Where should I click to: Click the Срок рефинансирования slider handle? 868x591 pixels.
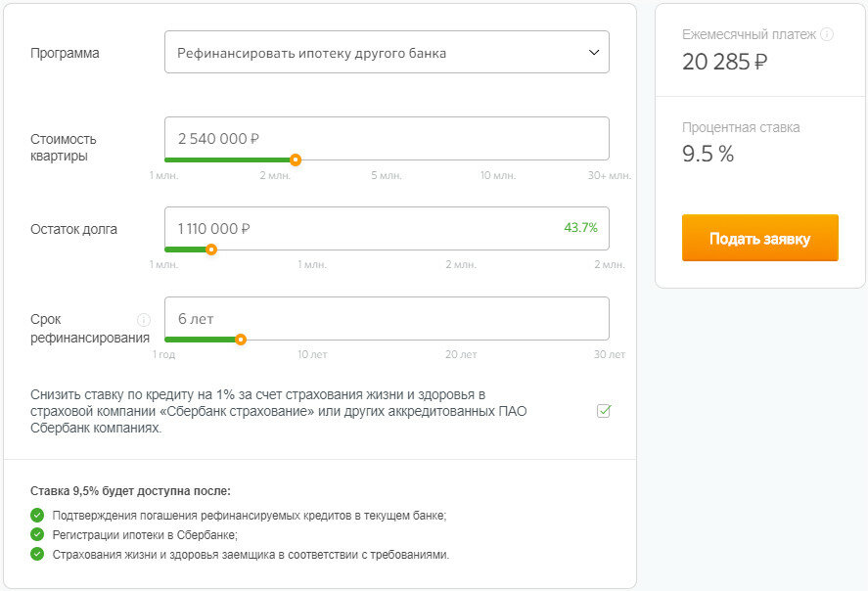pos(241,340)
